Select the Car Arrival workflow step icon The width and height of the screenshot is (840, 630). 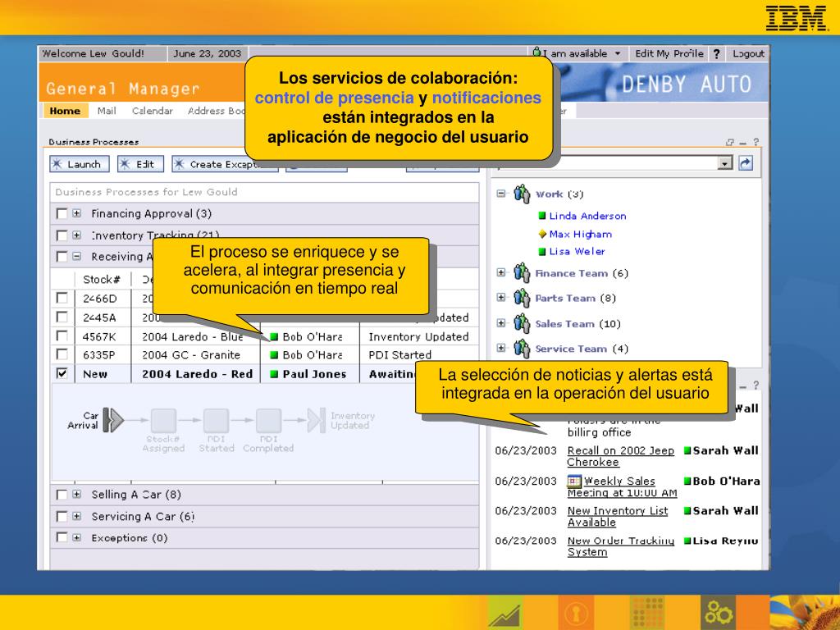point(113,420)
